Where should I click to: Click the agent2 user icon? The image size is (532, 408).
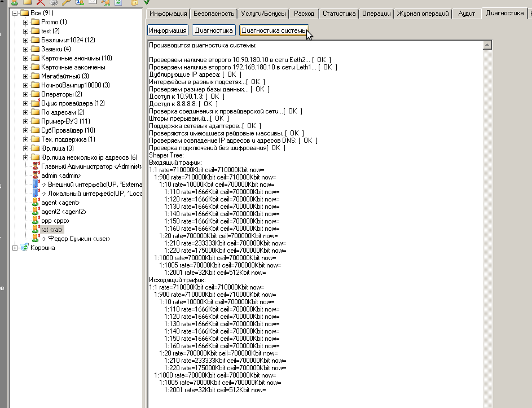(36, 212)
